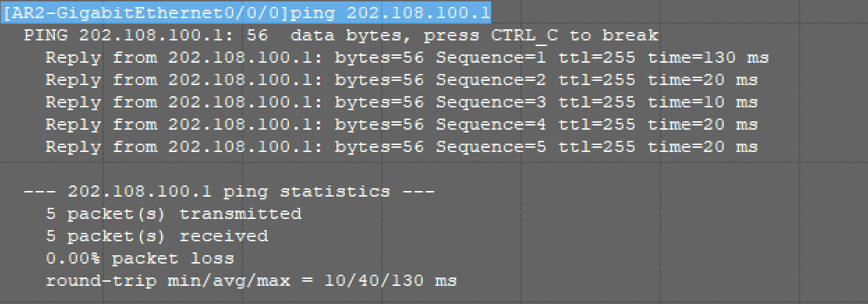Click the 'time=10 ms' value
Image resolution: width=868 pixels, height=304 pixels.
(702, 102)
